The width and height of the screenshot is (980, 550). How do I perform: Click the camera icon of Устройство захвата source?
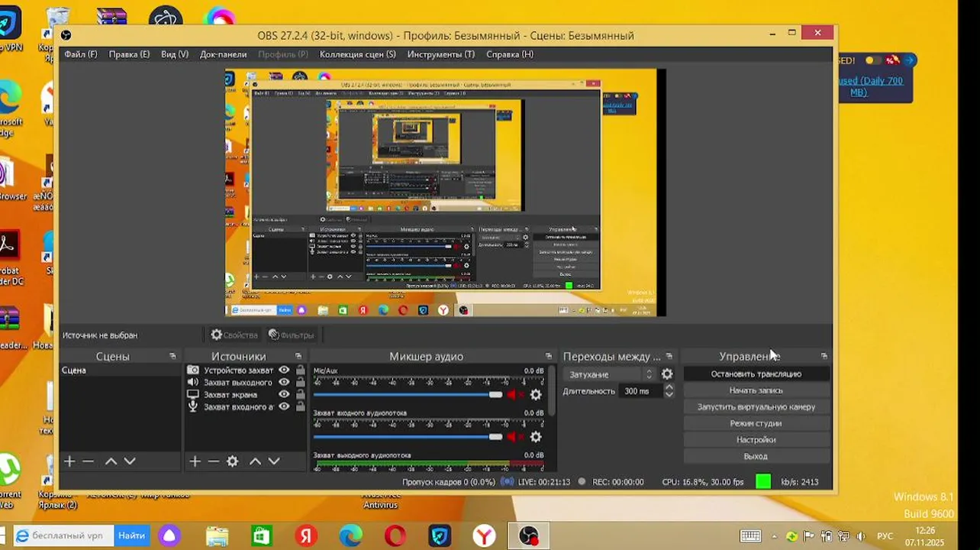point(193,370)
